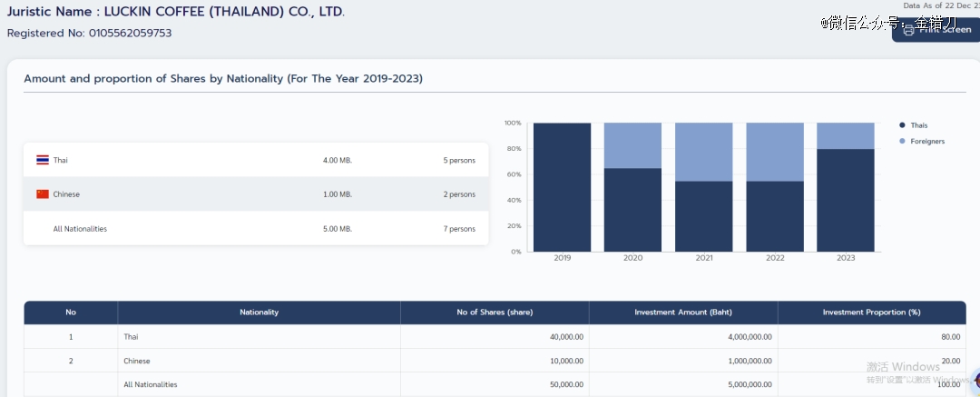
Task: Select All Nationalities row in summary card
Action: tap(256, 229)
